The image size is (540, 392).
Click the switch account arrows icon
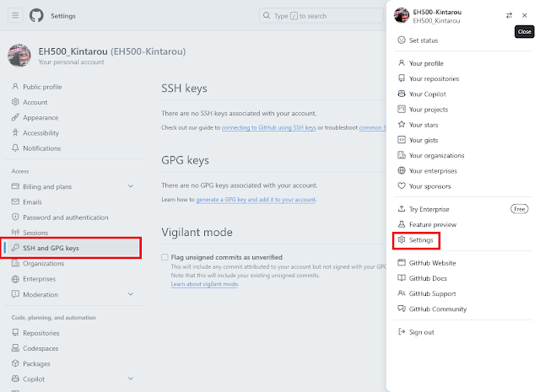click(509, 15)
